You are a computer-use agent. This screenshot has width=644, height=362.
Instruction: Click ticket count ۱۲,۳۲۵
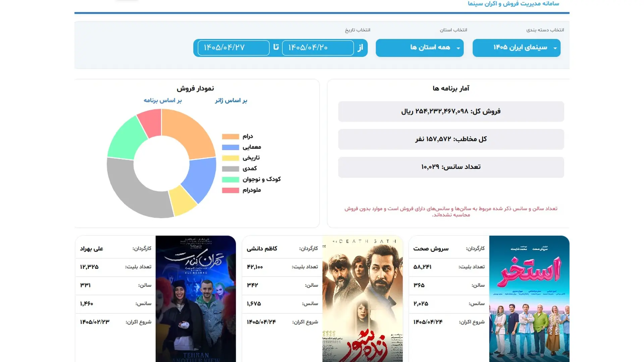[89, 267]
